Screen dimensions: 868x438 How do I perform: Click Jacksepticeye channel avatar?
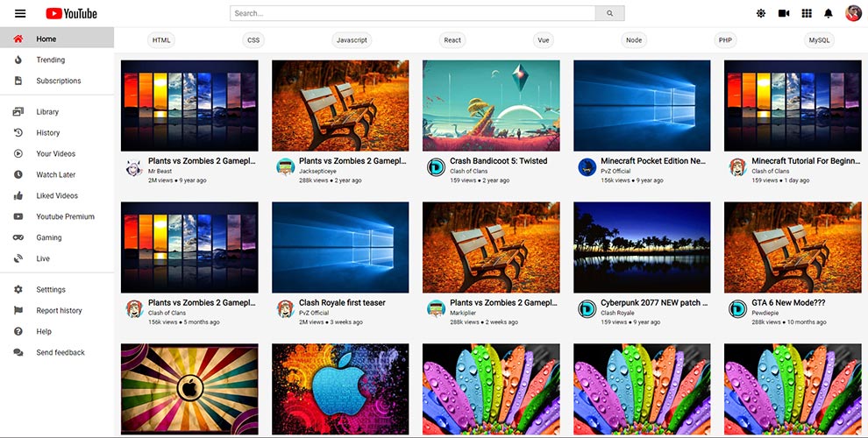point(285,167)
